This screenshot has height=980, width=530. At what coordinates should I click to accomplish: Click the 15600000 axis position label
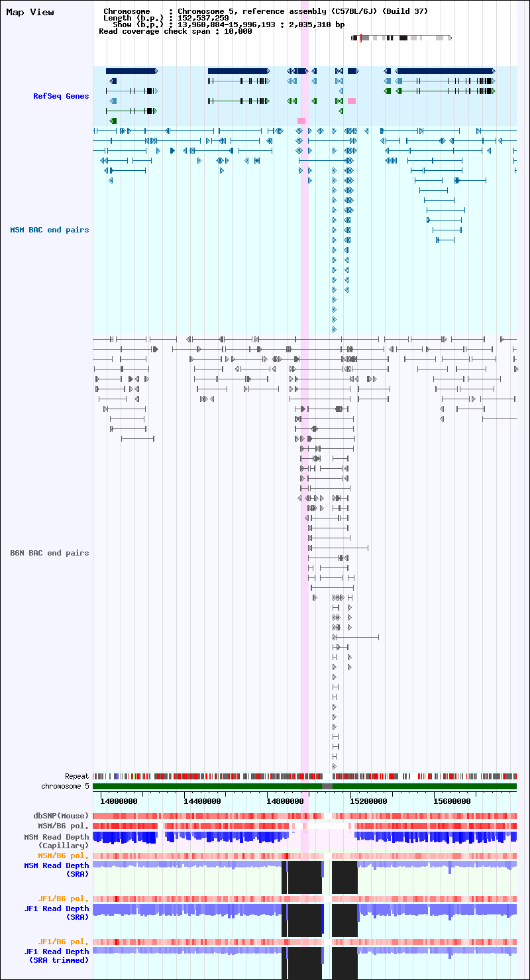[x=452, y=801]
